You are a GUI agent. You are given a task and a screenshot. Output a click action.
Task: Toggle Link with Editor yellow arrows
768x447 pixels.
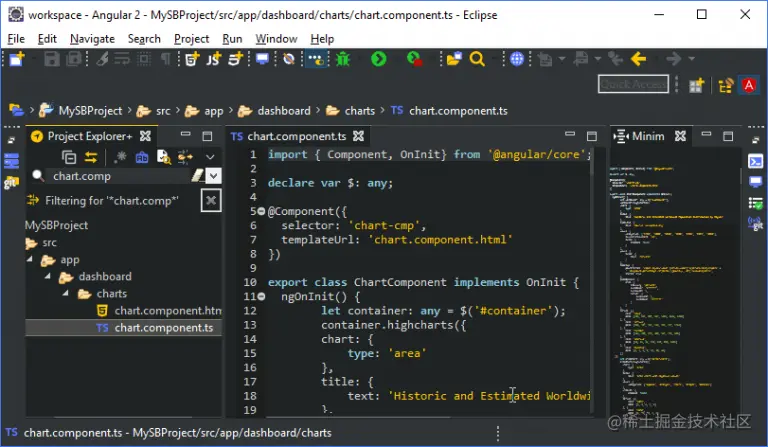(x=91, y=157)
